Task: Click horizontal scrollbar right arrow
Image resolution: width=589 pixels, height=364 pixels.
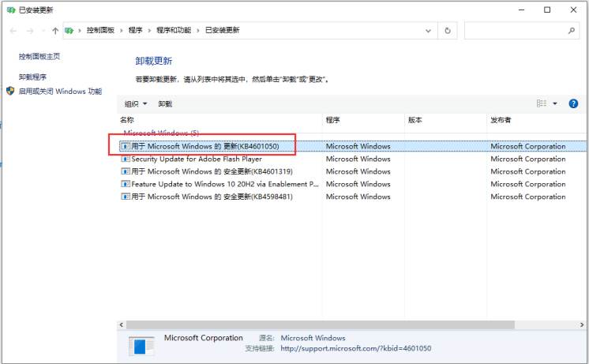Action: click(x=582, y=325)
